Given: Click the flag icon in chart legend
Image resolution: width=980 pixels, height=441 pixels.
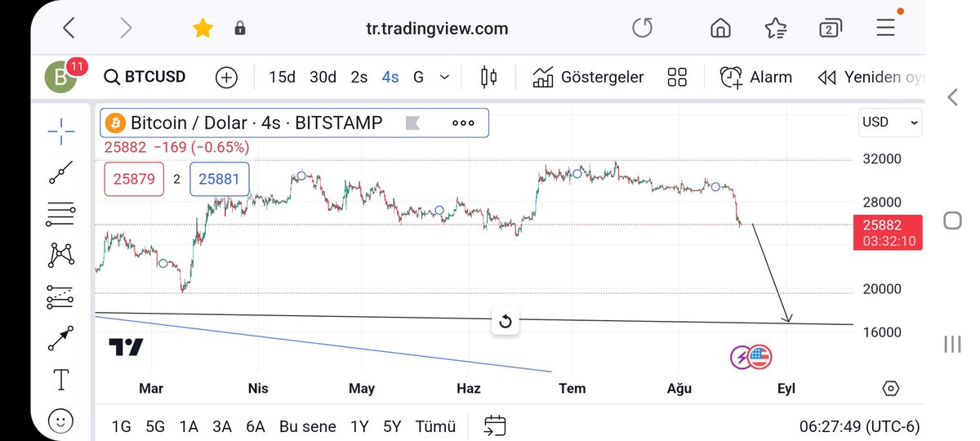Looking at the screenshot, I should pyautogui.click(x=412, y=123).
